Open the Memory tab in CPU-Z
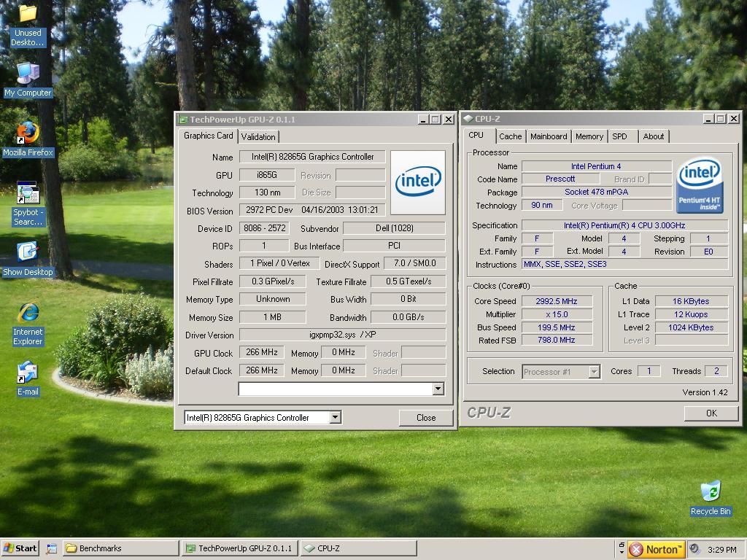This screenshot has width=747, height=560. 589,136
